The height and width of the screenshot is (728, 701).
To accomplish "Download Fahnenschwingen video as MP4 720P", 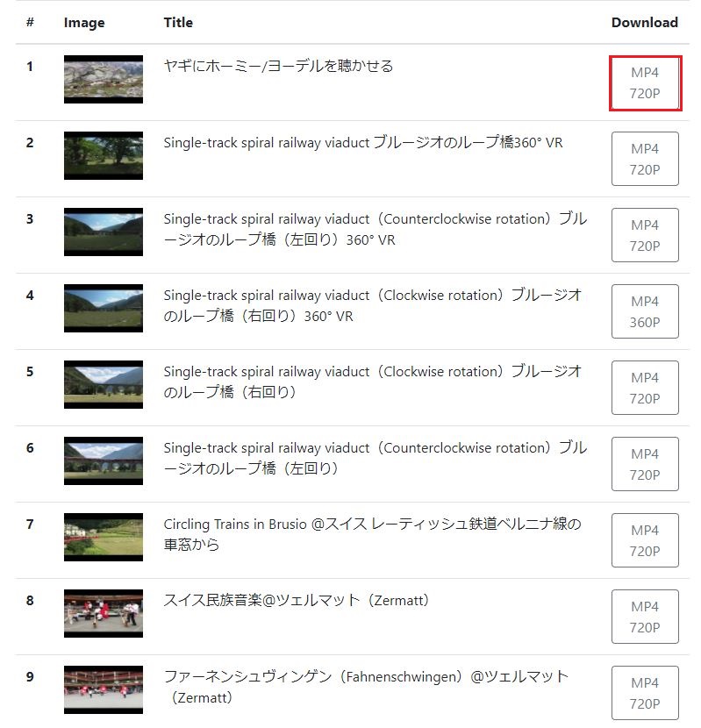I will tap(645, 693).
